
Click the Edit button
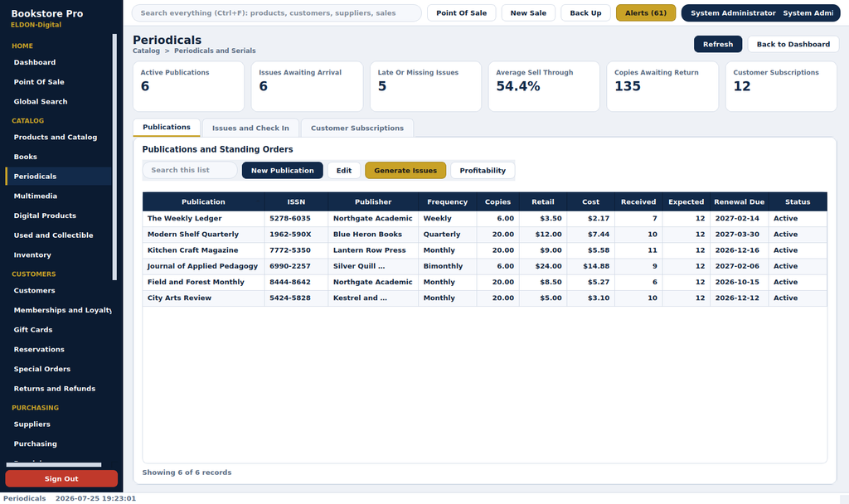[344, 171]
